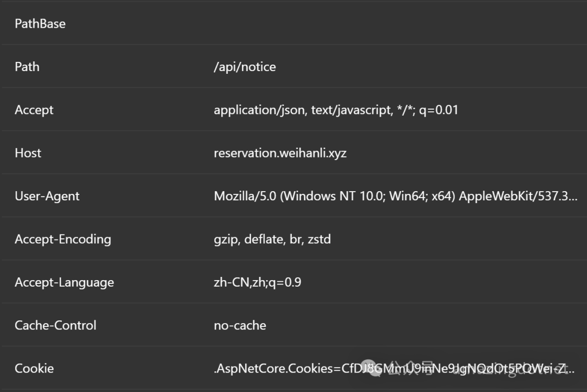Click the truncated Mozilla/5.0 User-Agent value

(x=395, y=196)
